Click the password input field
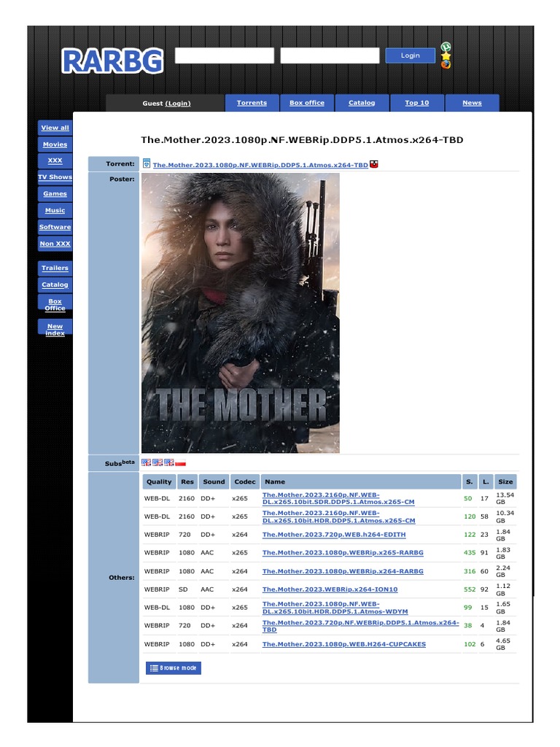The height and width of the screenshot is (747, 560). click(x=330, y=55)
